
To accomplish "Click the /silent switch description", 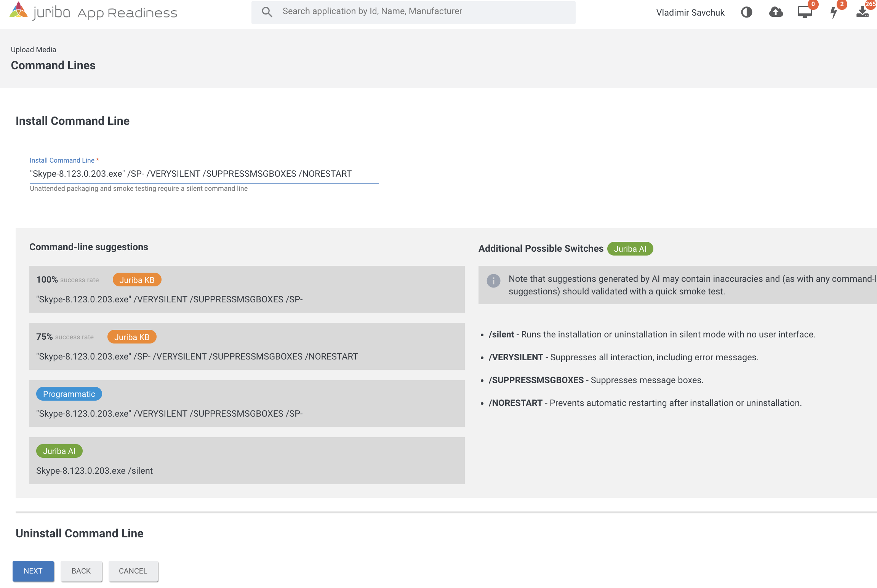I will coord(652,334).
